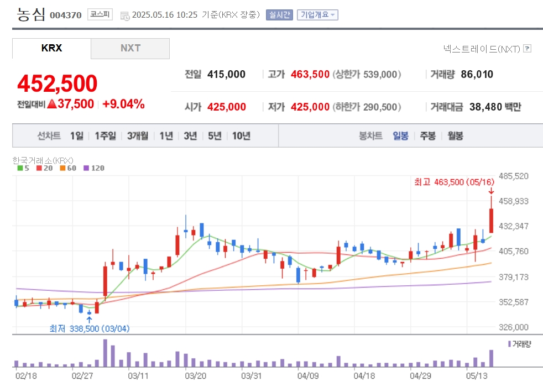Select the KRX tab
Screen dimensions: 543x392
[x=51, y=48]
